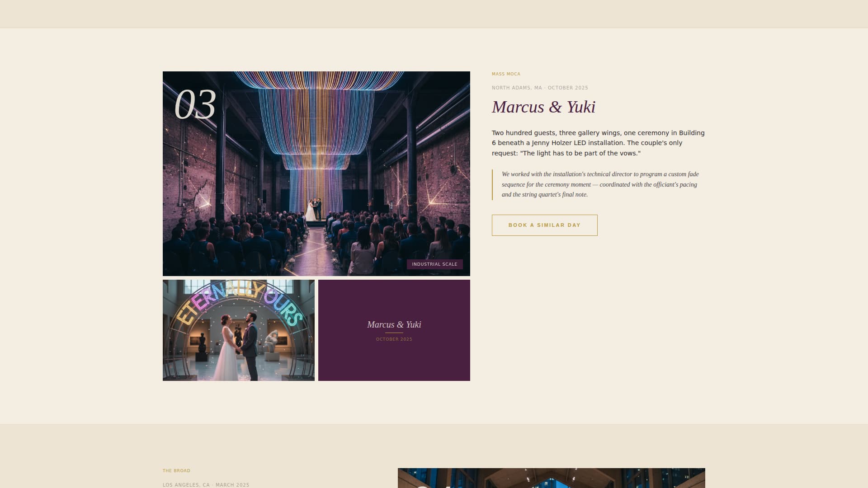Click the BOOK A SIMILAR DAY button
The height and width of the screenshot is (488, 868).
(544, 225)
